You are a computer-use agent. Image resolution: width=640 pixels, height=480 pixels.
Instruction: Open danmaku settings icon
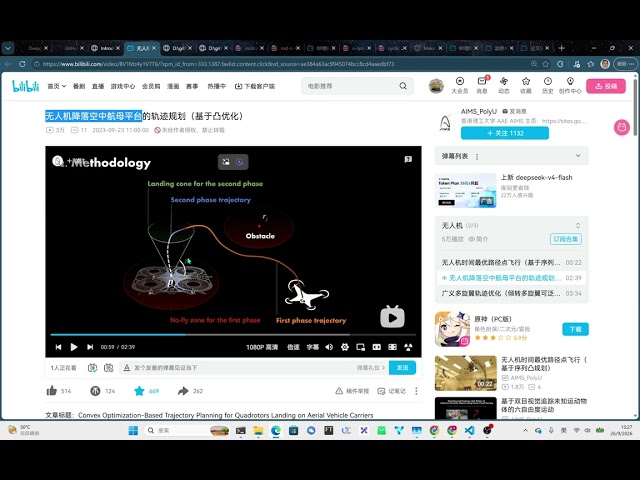109,368
